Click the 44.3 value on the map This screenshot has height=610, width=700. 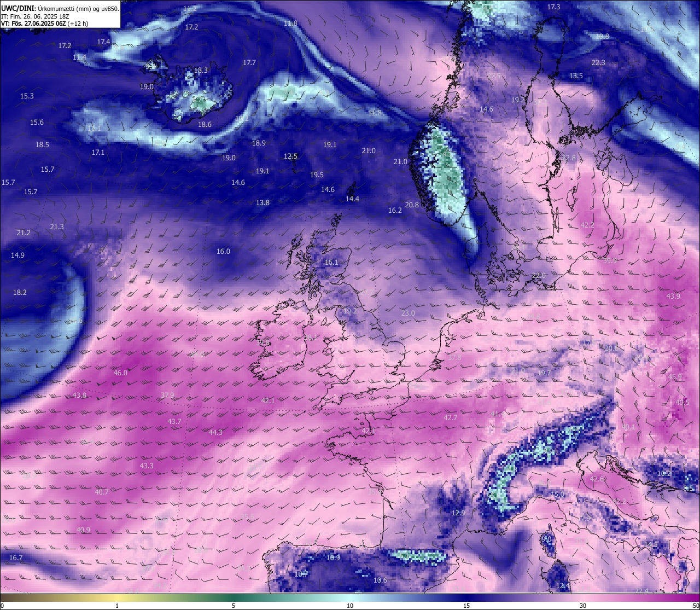point(215,432)
